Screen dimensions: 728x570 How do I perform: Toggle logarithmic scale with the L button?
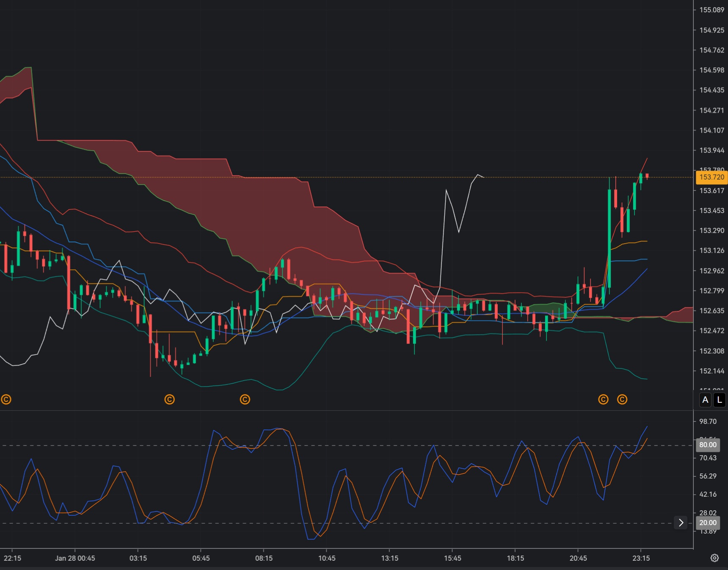click(720, 399)
